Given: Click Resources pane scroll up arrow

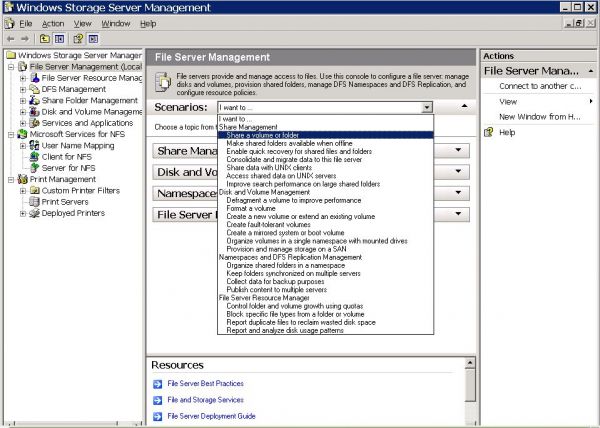Looking at the screenshot, I should (x=470, y=362).
